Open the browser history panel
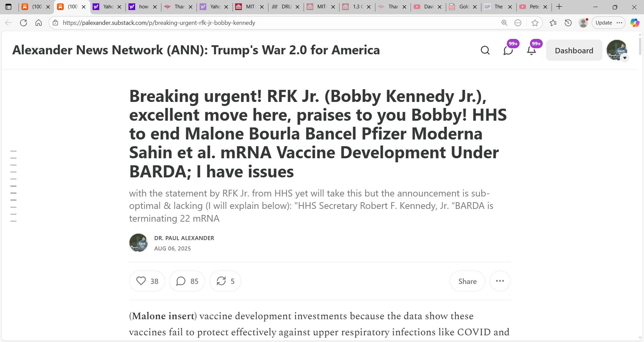The image size is (644, 342). click(x=568, y=23)
